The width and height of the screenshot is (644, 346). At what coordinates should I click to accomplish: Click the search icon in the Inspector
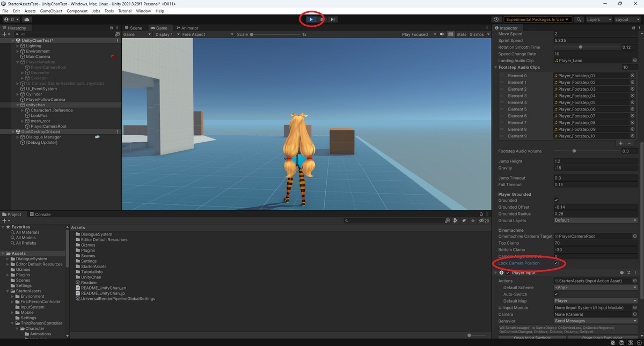point(579,19)
